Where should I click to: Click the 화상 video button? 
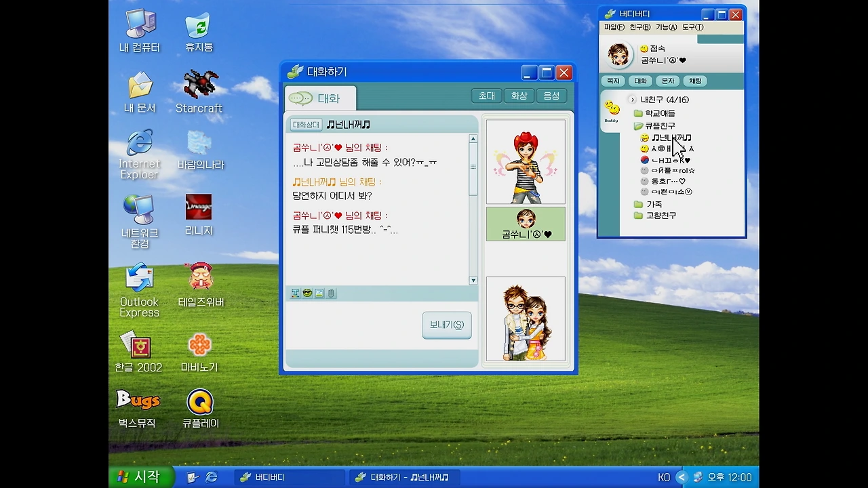click(519, 96)
